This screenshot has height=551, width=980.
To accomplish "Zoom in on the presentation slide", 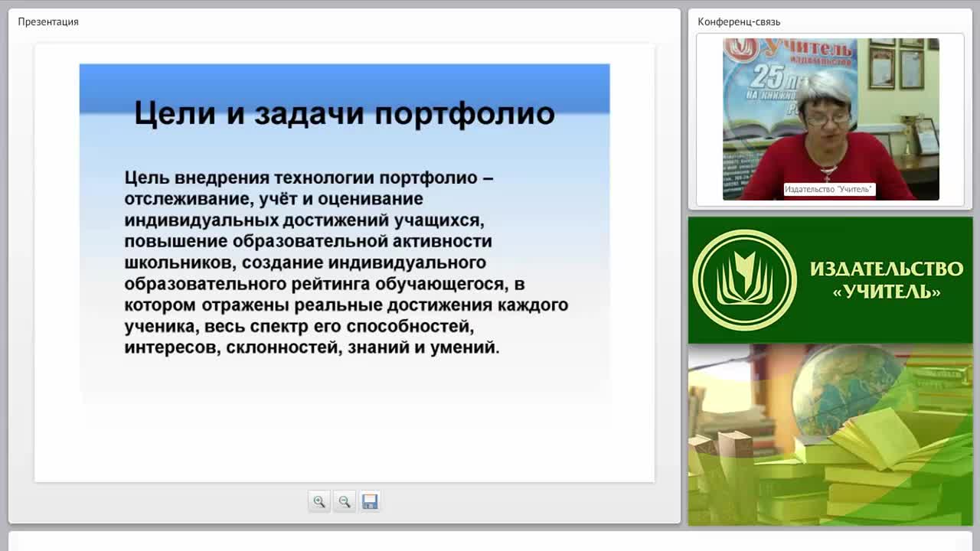I will tap(319, 501).
